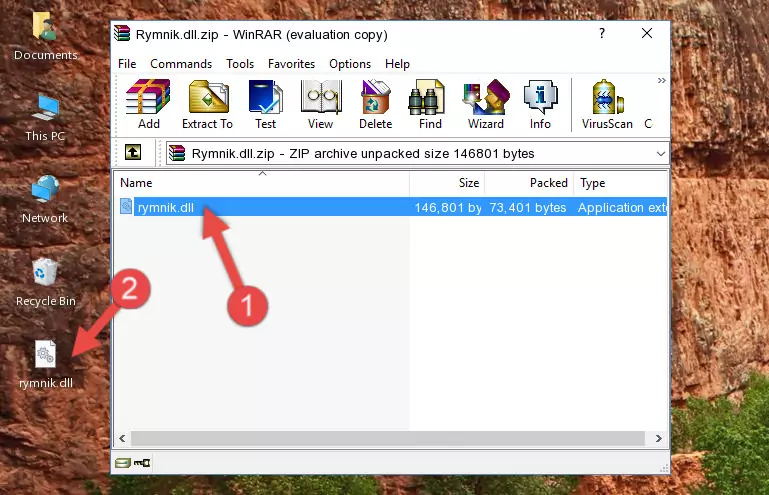The width and height of the screenshot is (769, 495).
Task: Click the WinRAR title bar icon
Action: 122,34
